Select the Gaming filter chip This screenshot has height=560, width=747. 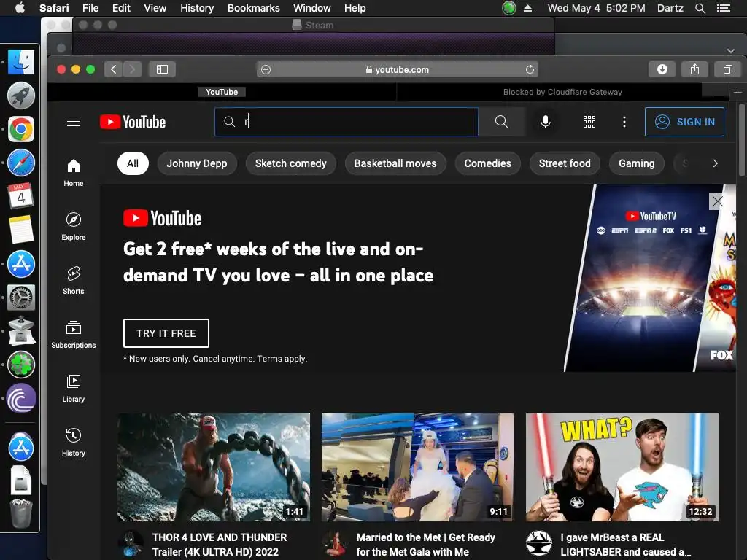(636, 163)
